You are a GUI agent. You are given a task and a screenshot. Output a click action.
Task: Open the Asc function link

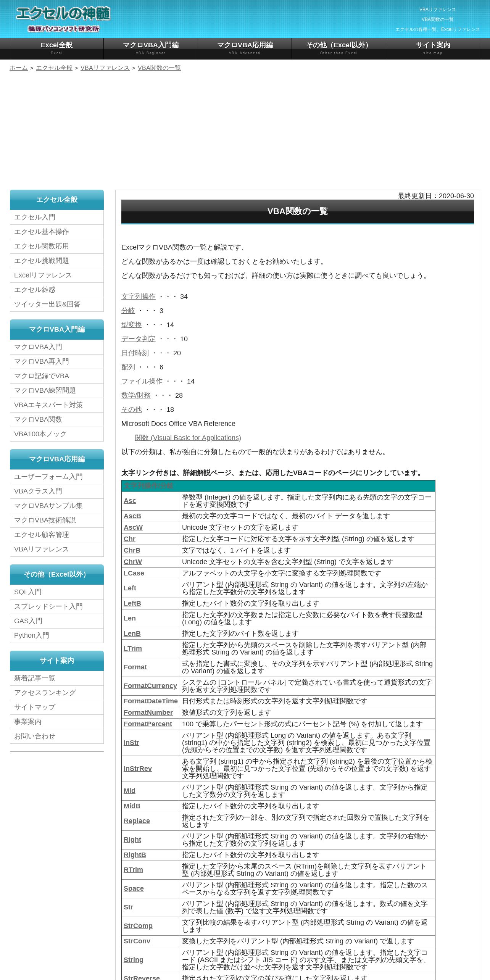(x=130, y=501)
